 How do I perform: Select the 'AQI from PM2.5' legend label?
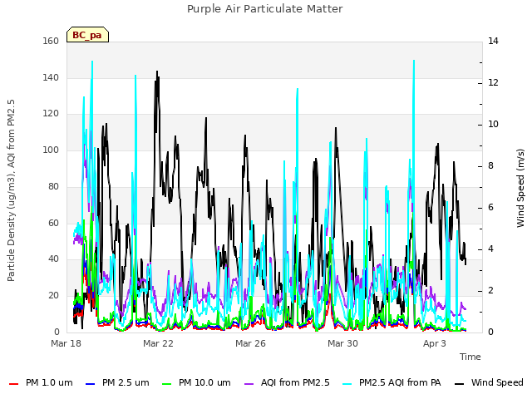coord(295,382)
